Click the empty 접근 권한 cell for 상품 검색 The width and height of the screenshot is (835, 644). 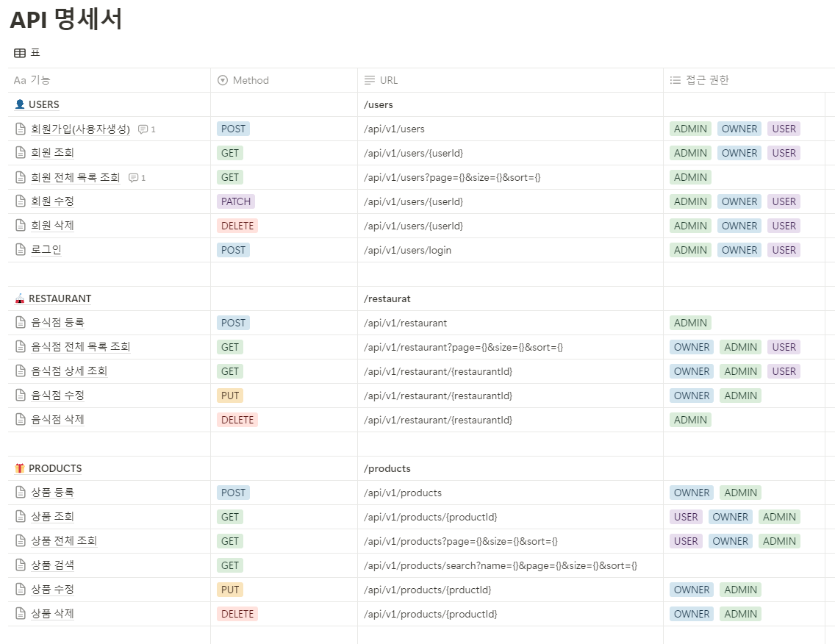[x=744, y=565]
